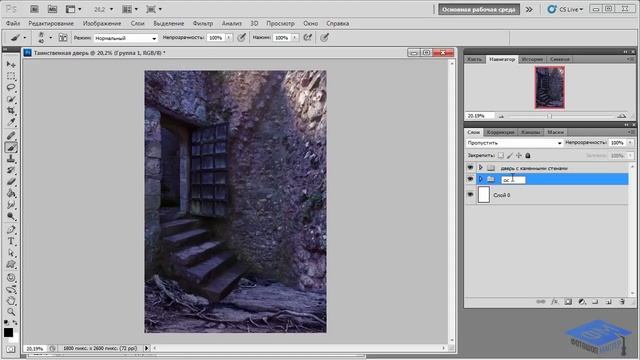Open the Brush panel toggle icon
640x360 pixels.
click(63, 38)
